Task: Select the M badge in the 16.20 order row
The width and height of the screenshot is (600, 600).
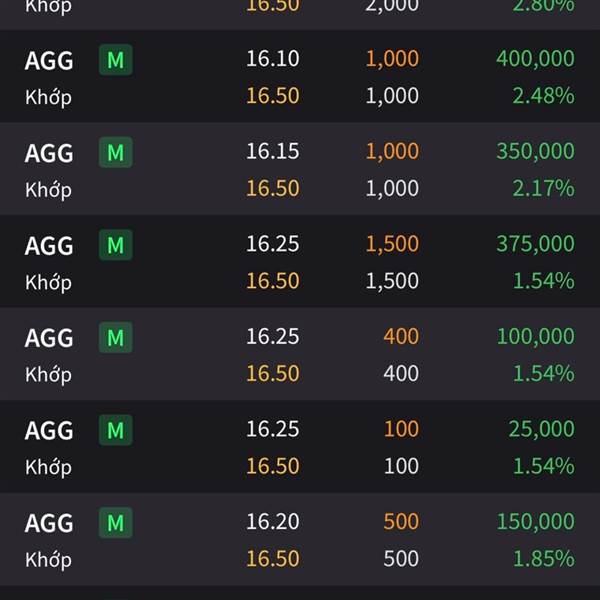Action: (115, 523)
